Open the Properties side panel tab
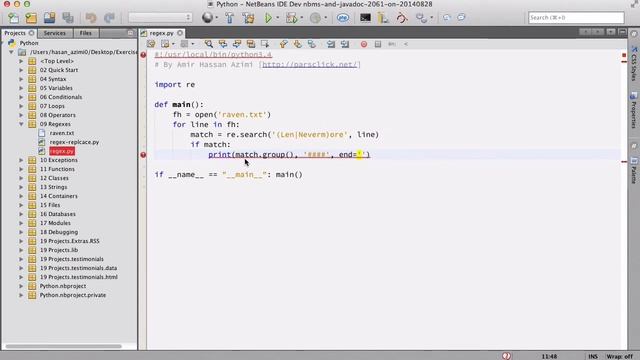 pos(633,110)
